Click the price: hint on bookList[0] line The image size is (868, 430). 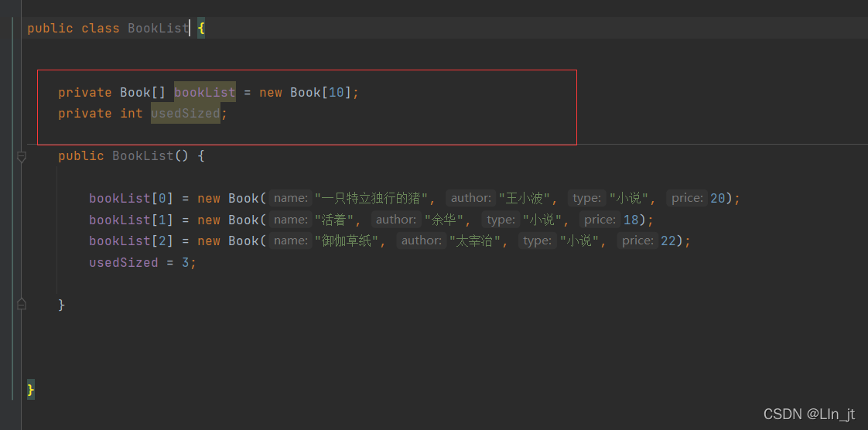pyautogui.click(x=687, y=198)
